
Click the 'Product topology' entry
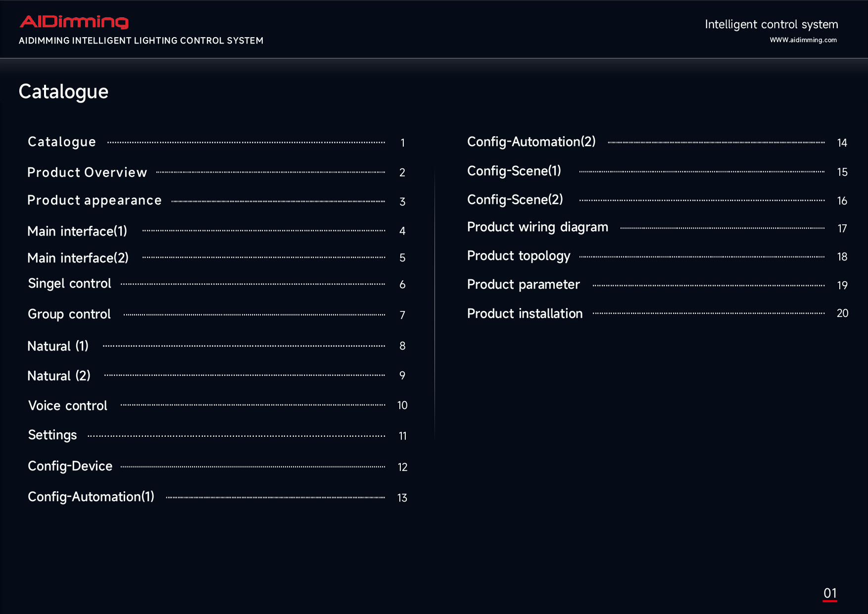pyautogui.click(x=519, y=256)
